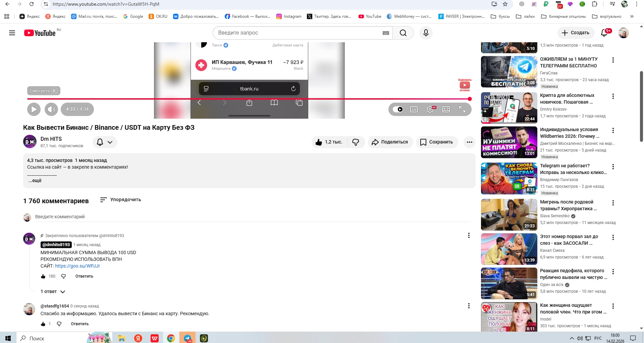Open menu for Мигрень после родовой video
644x343 pixels.
point(613,203)
